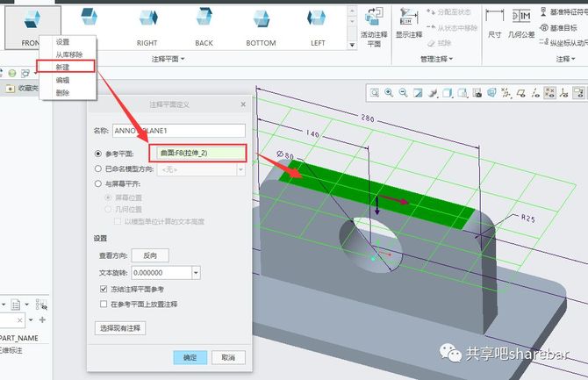Click the view manager icon
This screenshot has width=588, height=380.
click(477, 93)
